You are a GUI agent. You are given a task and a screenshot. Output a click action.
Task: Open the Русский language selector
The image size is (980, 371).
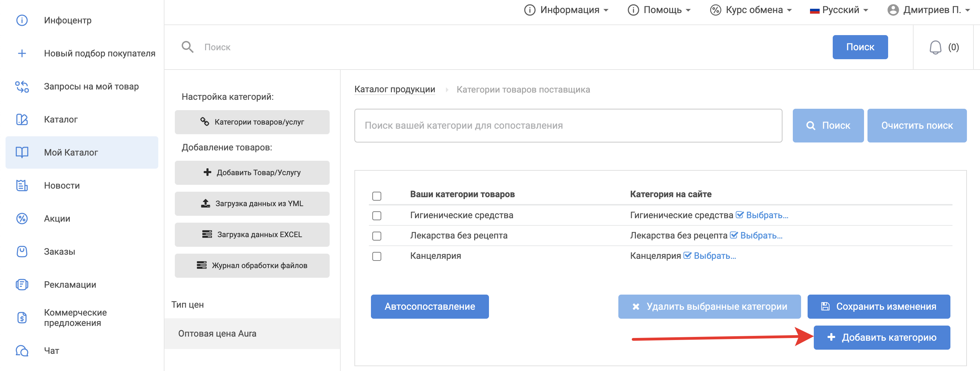tap(839, 10)
